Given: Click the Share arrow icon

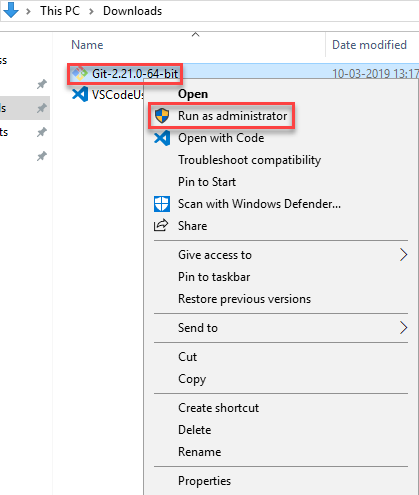Looking at the screenshot, I should tap(161, 225).
